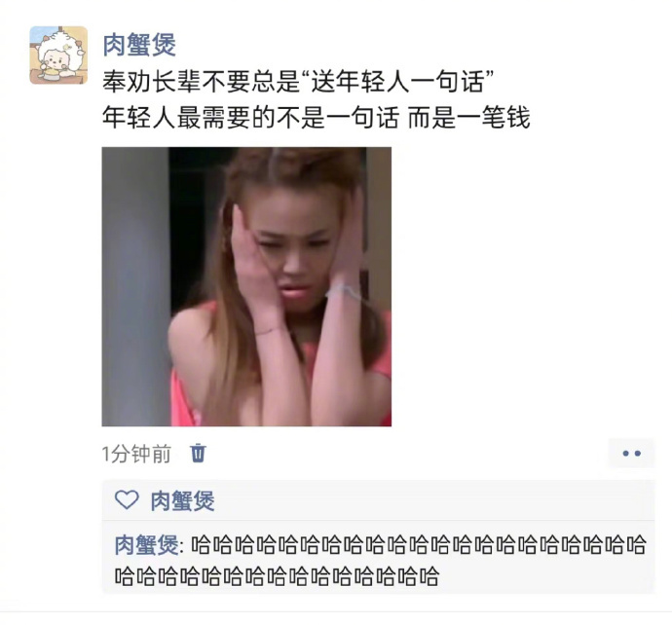This screenshot has width=672, height=625.
Task: Click the words 而是一笔钱 in the post
Action: tap(468, 117)
